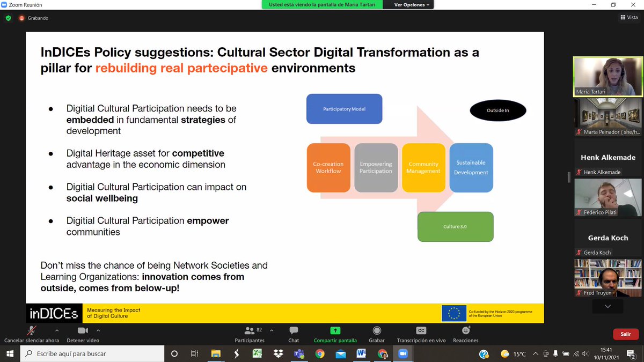
Task: Click the Outside In black oval
Action: [x=497, y=111]
